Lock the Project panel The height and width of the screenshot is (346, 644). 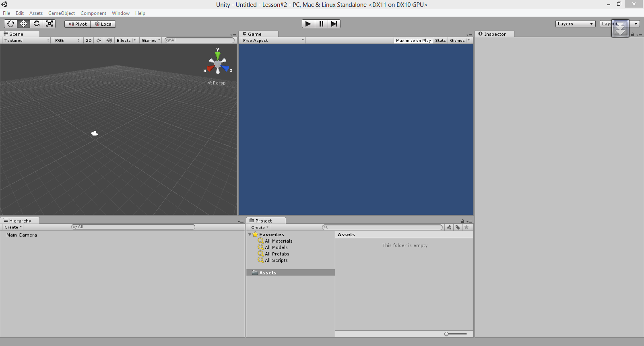(462, 221)
